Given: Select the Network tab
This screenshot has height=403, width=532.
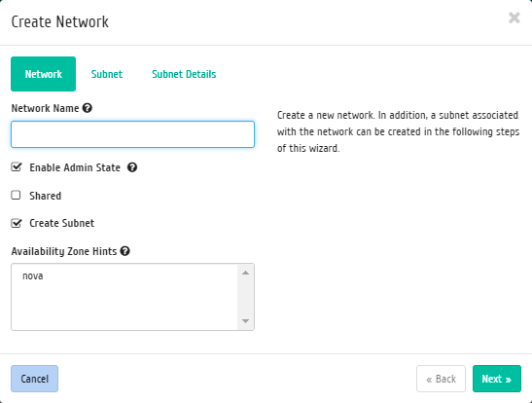Looking at the screenshot, I should click(44, 74).
